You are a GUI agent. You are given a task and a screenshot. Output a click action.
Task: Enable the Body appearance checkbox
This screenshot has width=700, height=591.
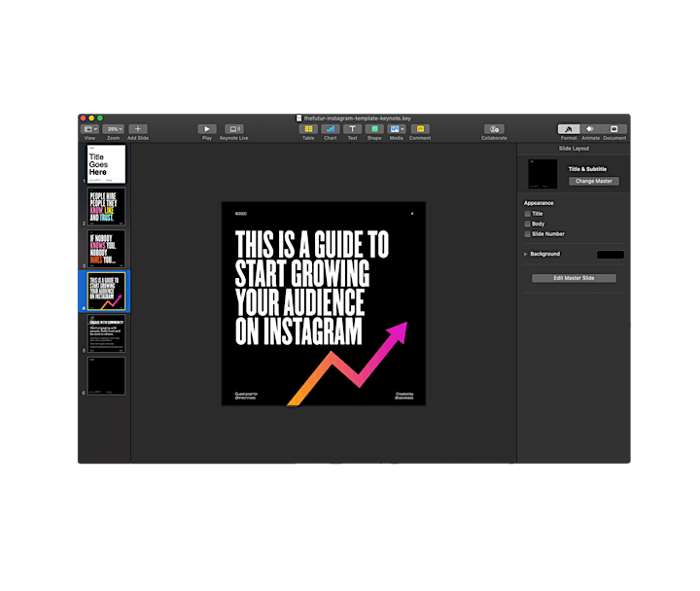click(x=528, y=225)
